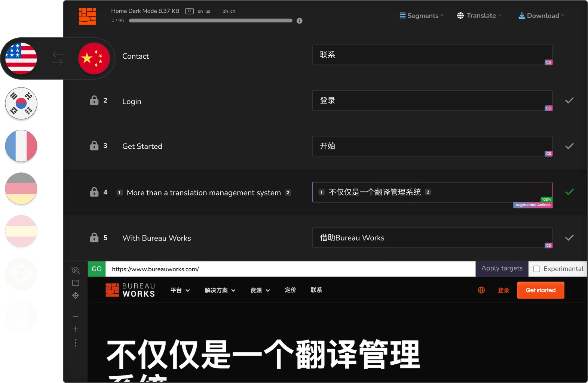Select the zh_cn target language label
Image resolution: width=588 pixels, height=383 pixels.
pyautogui.click(x=229, y=11)
